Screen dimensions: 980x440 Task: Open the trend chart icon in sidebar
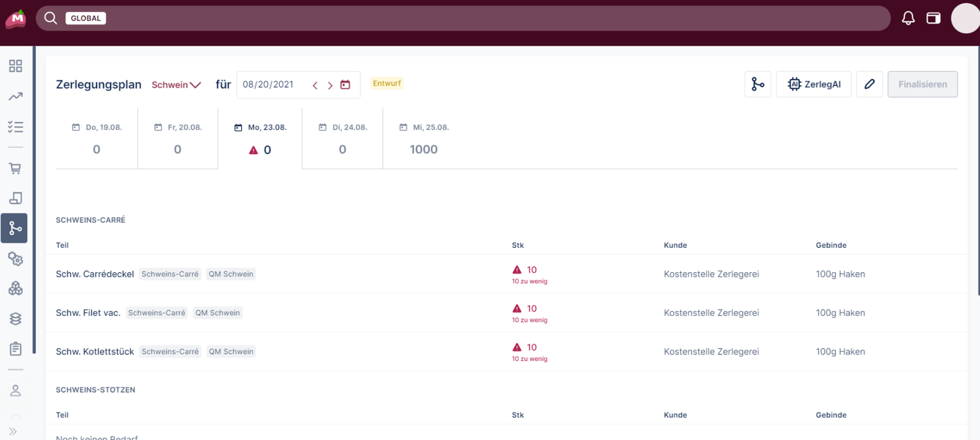[15, 96]
